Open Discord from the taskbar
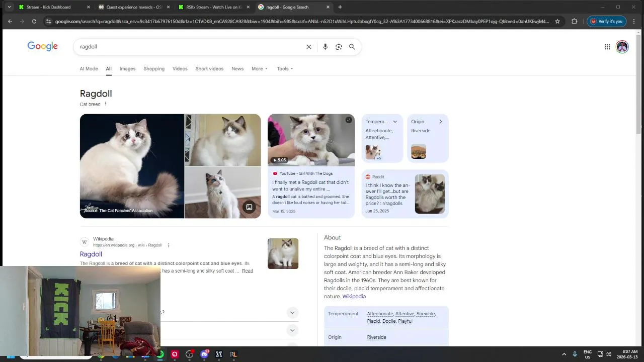 point(204,354)
